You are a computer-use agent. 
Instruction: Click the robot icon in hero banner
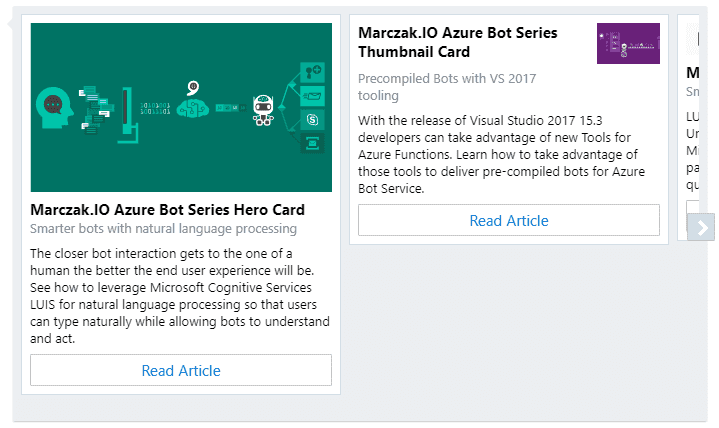click(x=264, y=108)
